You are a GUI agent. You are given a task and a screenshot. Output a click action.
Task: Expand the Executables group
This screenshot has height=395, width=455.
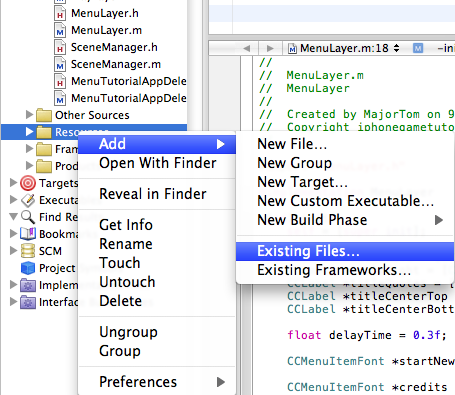[x=13, y=199]
